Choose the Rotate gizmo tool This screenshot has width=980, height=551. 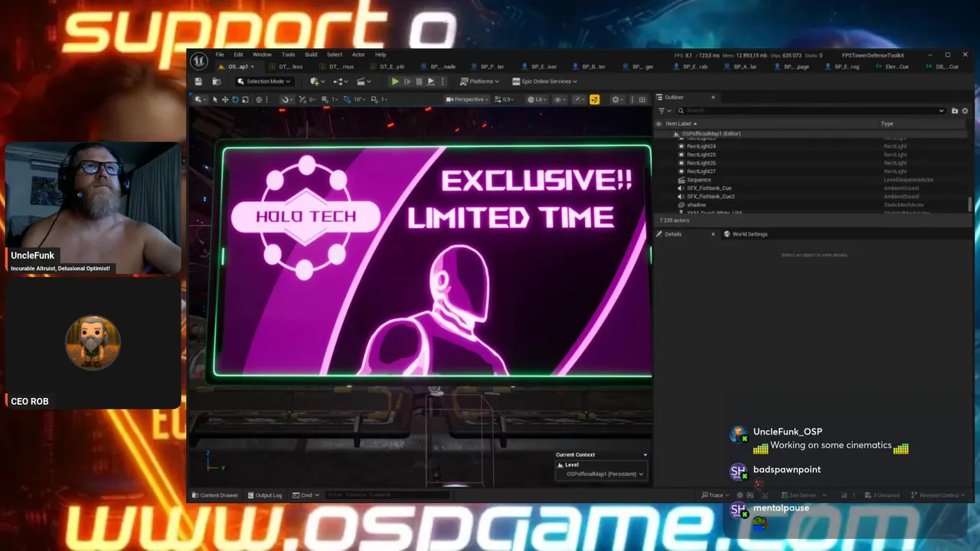tap(235, 99)
